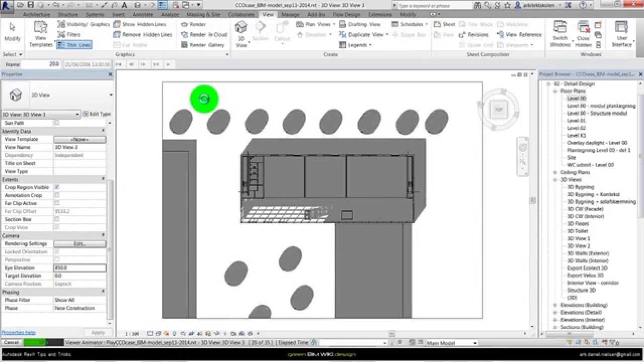This screenshot has height=362, width=644.
Task: Open the 3D View type selector dropdown
Action: click(x=111, y=95)
